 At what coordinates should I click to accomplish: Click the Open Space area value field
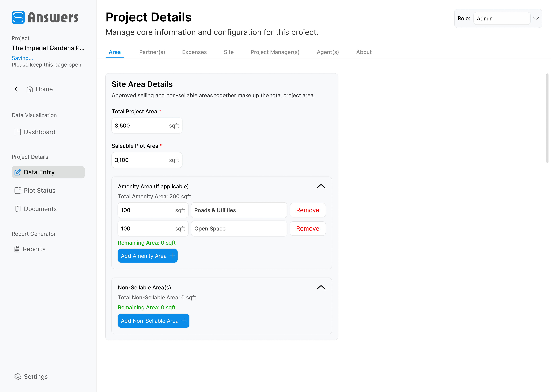click(x=153, y=229)
